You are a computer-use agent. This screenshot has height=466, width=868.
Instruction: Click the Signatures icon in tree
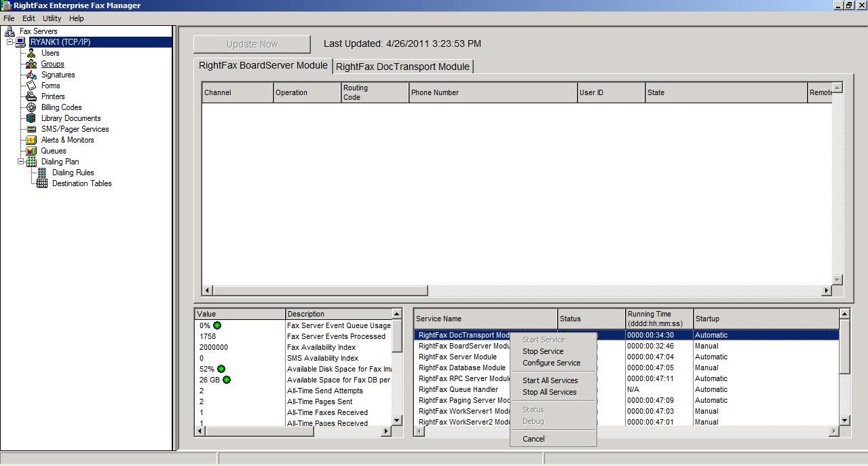(x=31, y=75)
